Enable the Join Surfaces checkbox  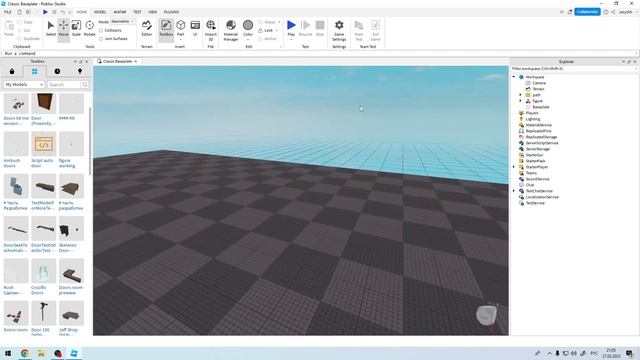point(101,39)
